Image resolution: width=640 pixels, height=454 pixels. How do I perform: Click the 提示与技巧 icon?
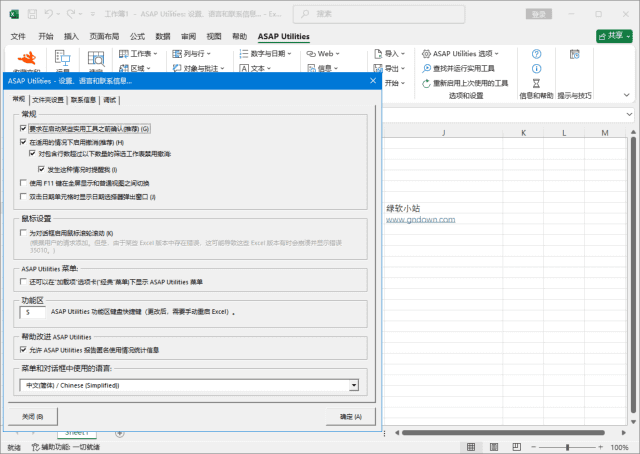(x=575, y=54)
